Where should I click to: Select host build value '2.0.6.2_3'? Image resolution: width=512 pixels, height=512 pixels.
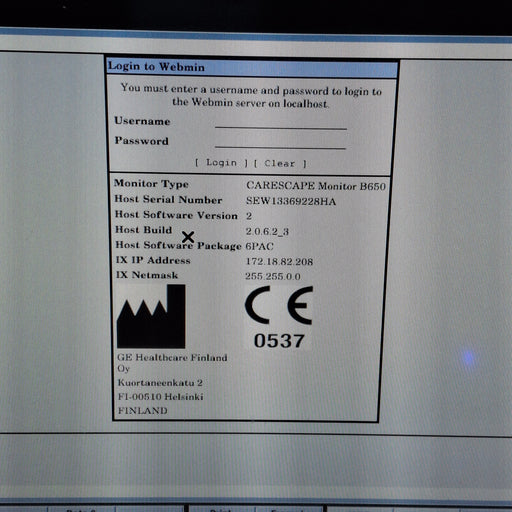pyautogui.click(x=267, y=231)
